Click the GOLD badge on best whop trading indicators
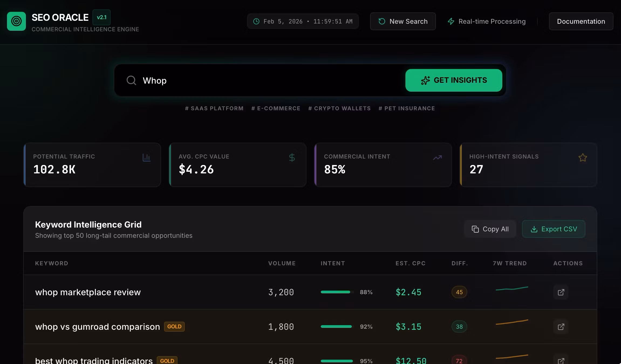The image size is (621, 364). click(x=167, y=360)
